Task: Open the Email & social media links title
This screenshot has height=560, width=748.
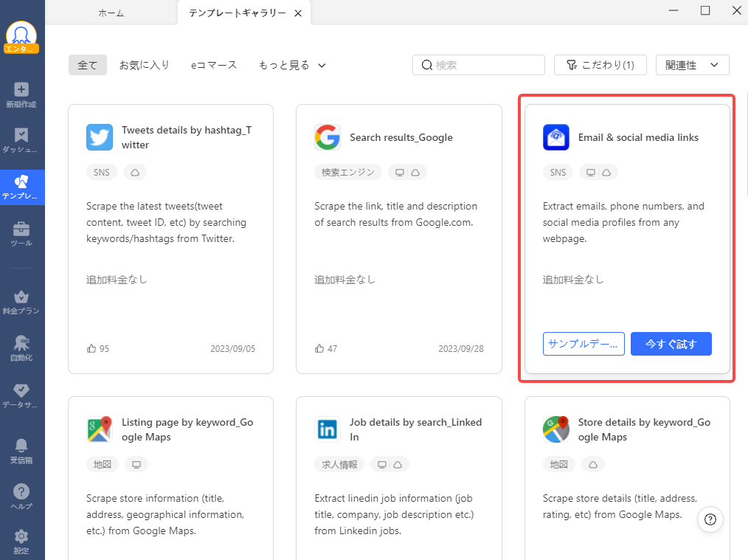Action: (x=638, y=137)
